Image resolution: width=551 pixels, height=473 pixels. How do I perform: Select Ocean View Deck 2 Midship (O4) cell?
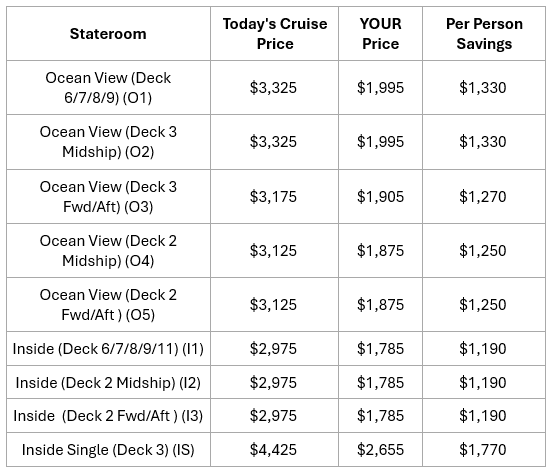[108, 251]
